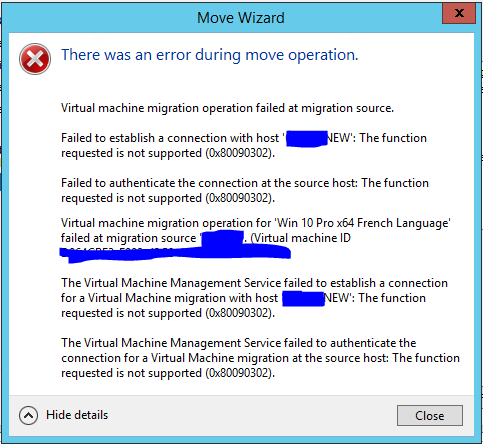Image resolution: width=483 pixels, height=444 pixels.
Task: Collapse details using the circled chevron icon
Action: [x=28, y=415]
